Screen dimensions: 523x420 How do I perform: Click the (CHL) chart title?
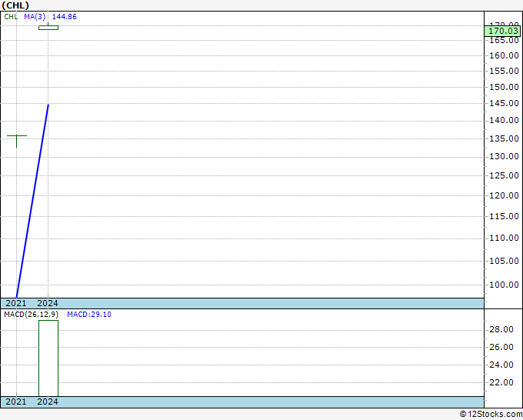pyautogui.click(x=15, y=5)
